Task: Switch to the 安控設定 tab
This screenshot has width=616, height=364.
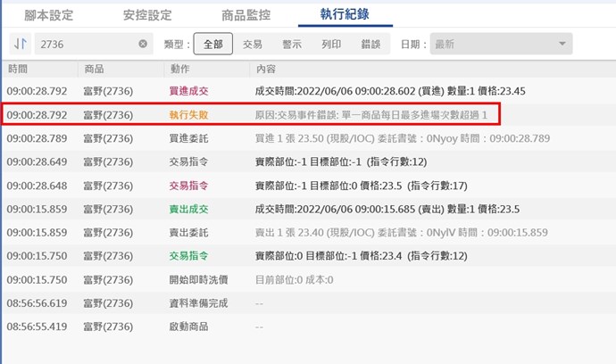Action: coord(147,15)
